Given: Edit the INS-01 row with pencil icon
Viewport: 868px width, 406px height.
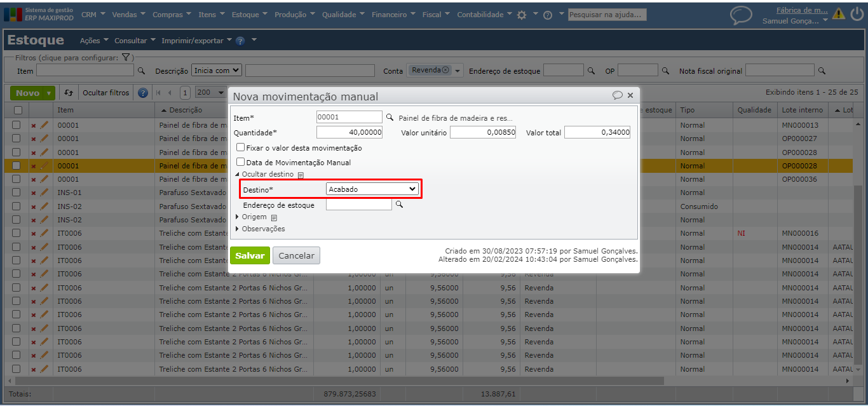Looking at the screenshot, I should (x=44, y=193).
